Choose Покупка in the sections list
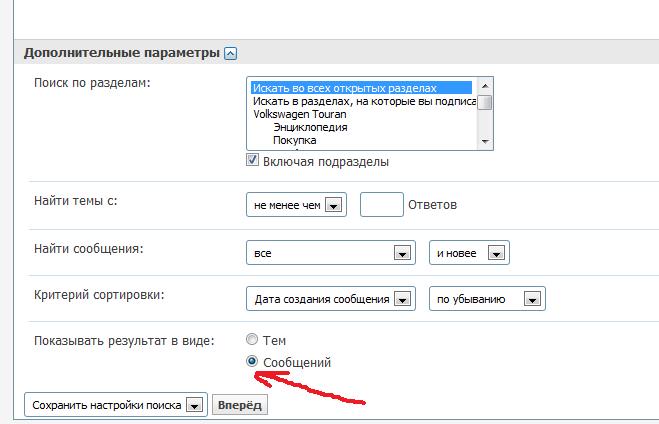The height and width of the screenshot is (424, 659). click(294, 140)
